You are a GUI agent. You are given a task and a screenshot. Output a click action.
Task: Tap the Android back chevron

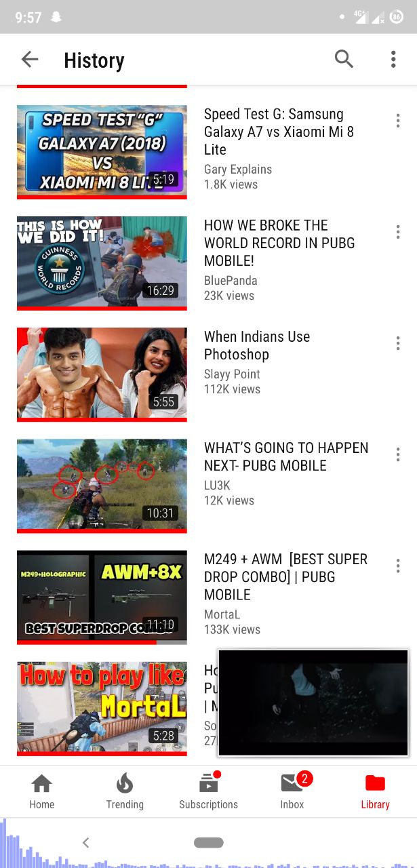[x=85, y=842]
